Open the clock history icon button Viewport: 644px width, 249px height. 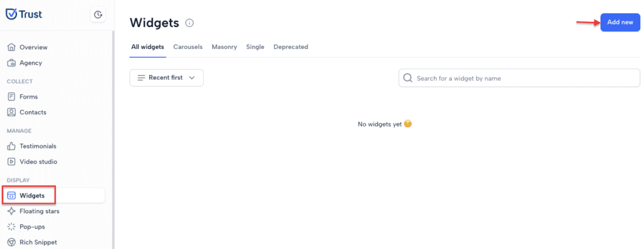97,15
